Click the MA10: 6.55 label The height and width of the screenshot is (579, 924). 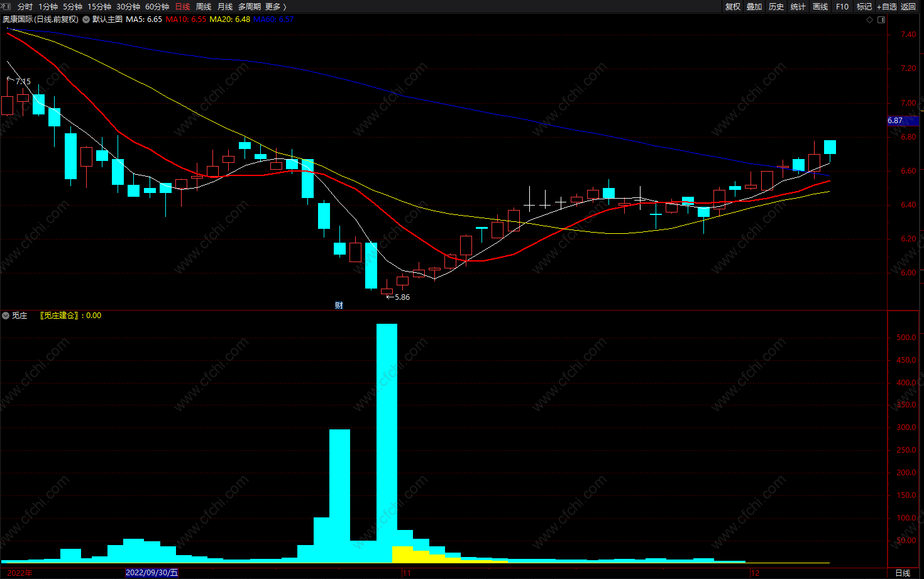[x=186, y=19]
